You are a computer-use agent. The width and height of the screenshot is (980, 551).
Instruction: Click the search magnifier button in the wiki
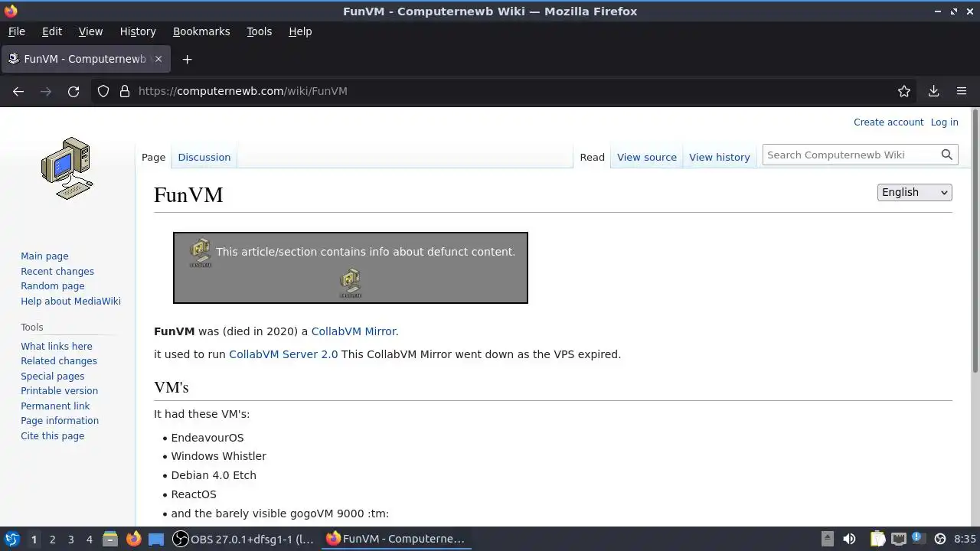coord(947,155)
